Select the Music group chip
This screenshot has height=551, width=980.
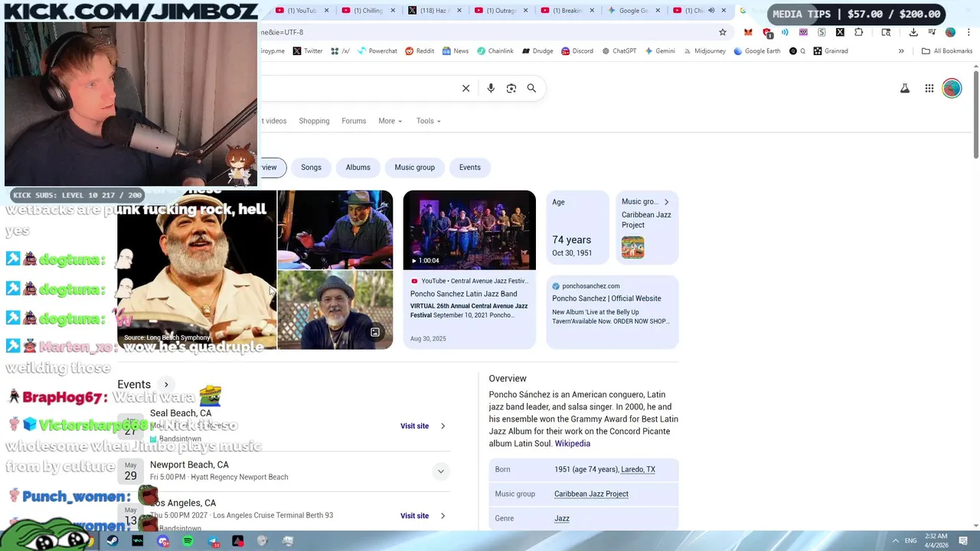414,168
